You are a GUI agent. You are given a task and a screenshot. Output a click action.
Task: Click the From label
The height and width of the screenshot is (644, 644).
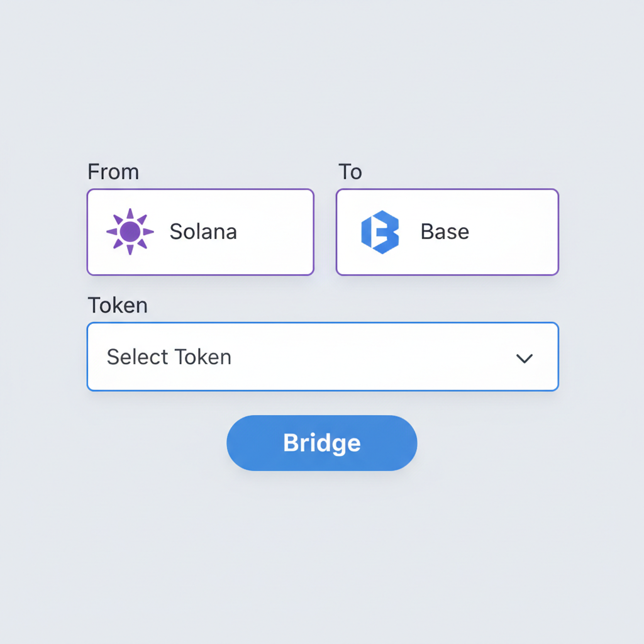click(113, 171)
